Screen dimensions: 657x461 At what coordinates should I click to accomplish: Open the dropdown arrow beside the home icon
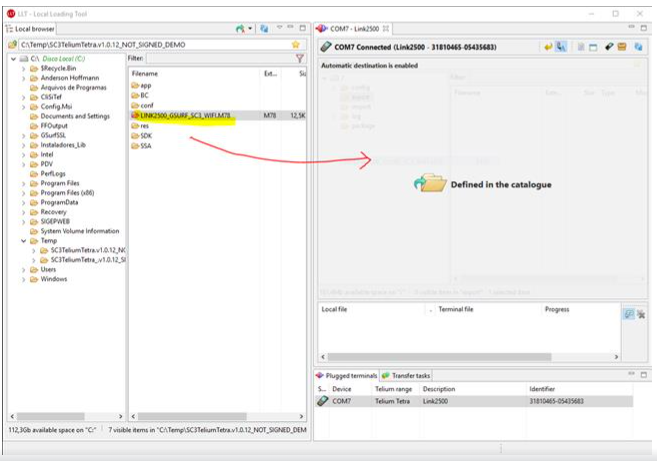250,29
